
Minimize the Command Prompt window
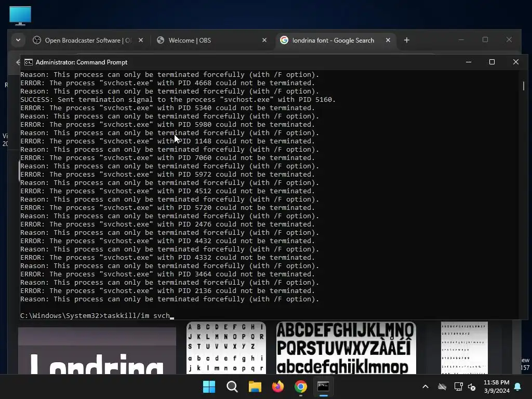[469, 62]
